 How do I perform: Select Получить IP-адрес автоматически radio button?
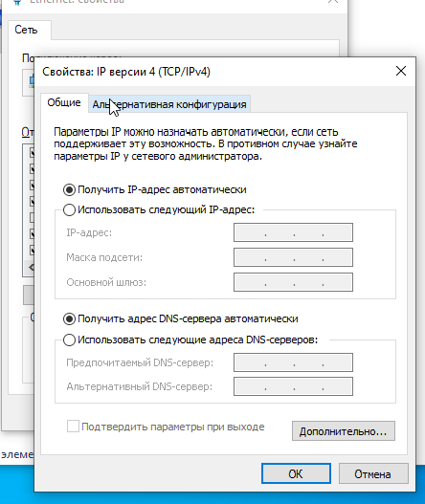click(x=69, y=189)
